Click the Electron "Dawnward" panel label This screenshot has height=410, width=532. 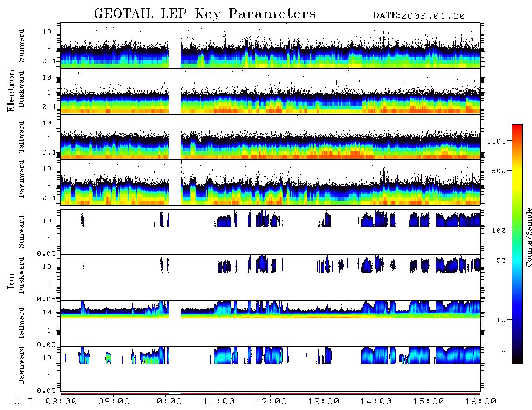coord(21,179)
